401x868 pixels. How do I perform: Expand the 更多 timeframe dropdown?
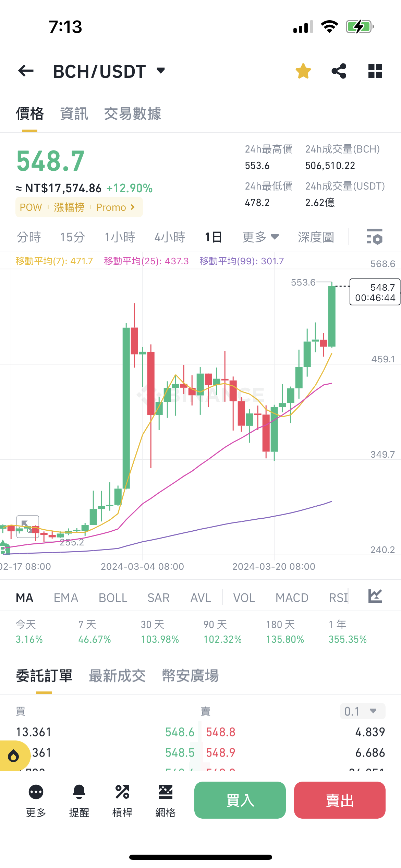click(x=260, y=237)
